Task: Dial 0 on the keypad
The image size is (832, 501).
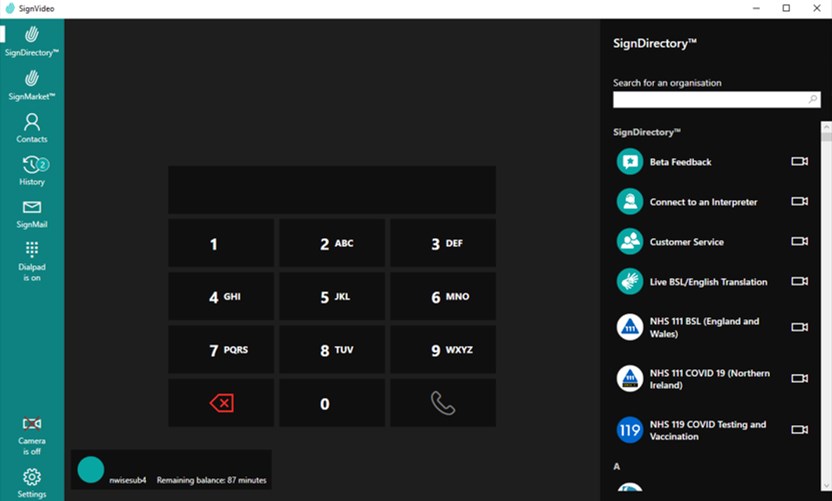Action: [x=332, y=403]
